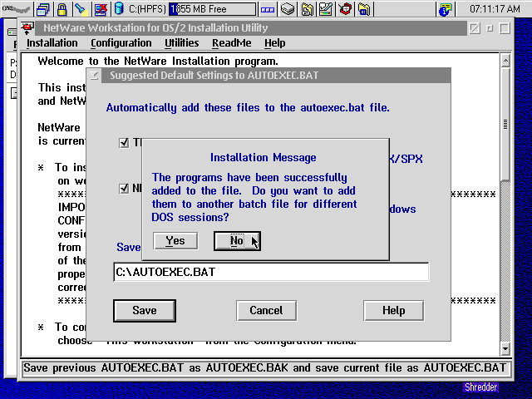Screen dimensions: 532x399
Task: Click the Help button in the settings dialog
Action: click(x=393, y=310)
